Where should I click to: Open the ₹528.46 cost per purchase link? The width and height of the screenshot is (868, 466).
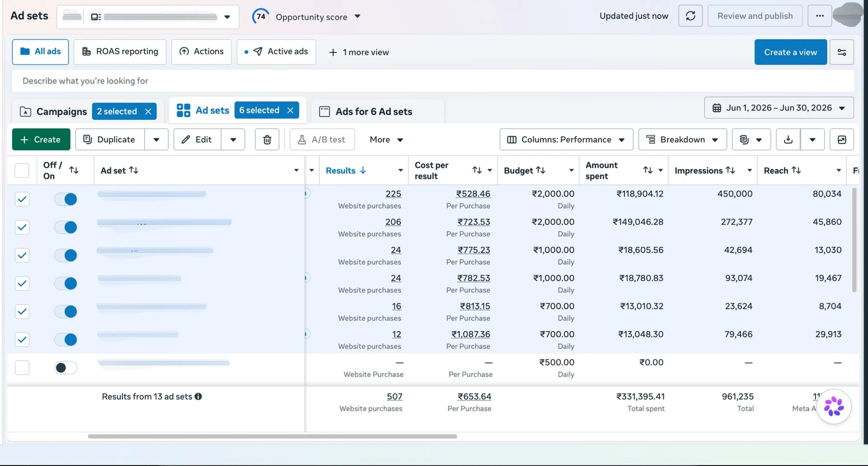(473, 194)
